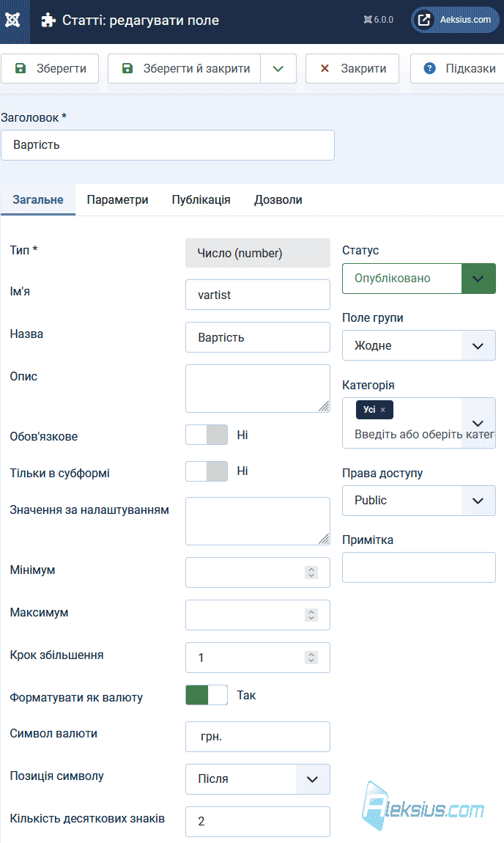Click the Зберегти button
The width and height of the screenshot is (504, 843).
(x=50, y=68)
